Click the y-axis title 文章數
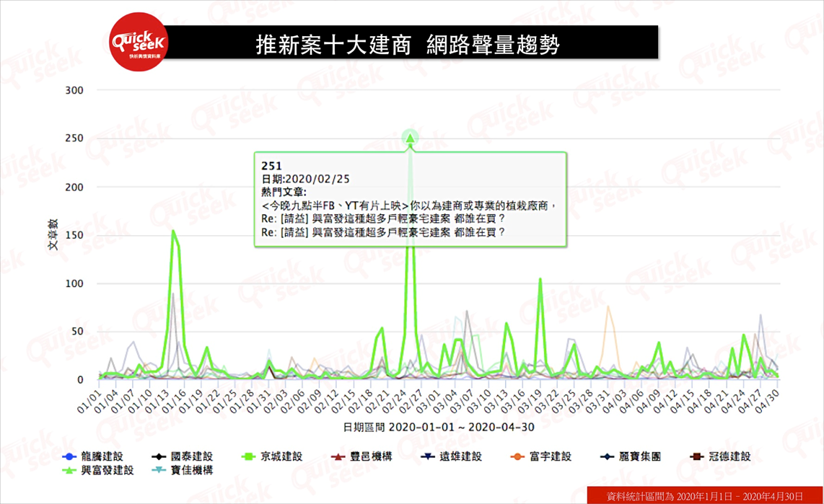The width and height of the screenshot is (824, 504). [53, 234]
